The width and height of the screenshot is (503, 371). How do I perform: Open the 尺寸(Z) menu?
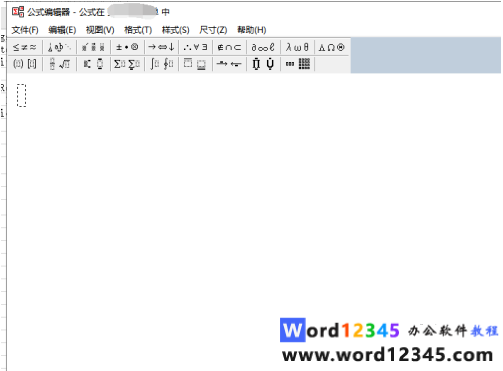pos(213,30)
